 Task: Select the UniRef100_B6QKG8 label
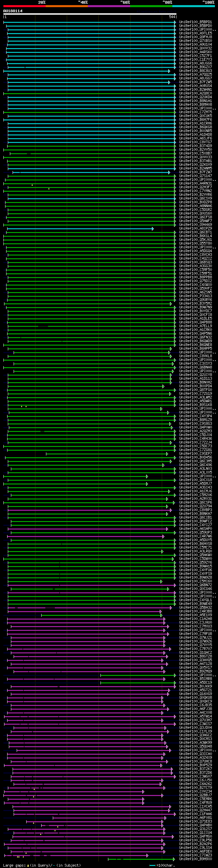(x=196, y=127)
